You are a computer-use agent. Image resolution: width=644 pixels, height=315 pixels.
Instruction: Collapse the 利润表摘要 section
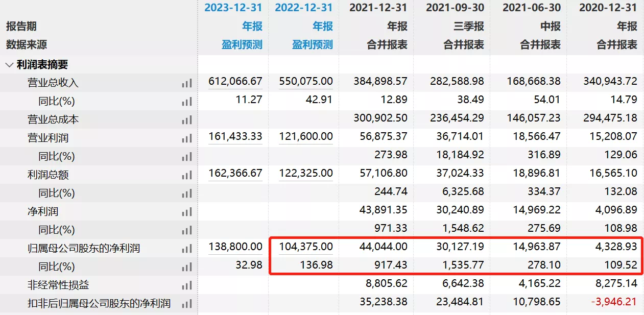point(9,65)
